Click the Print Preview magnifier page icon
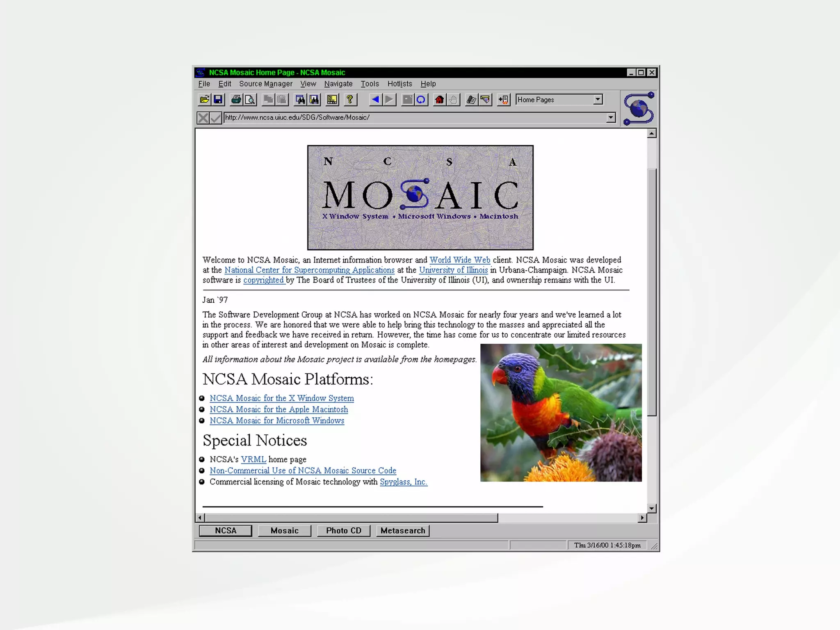The width and height of the screenshot is (840, 630). 250,100
